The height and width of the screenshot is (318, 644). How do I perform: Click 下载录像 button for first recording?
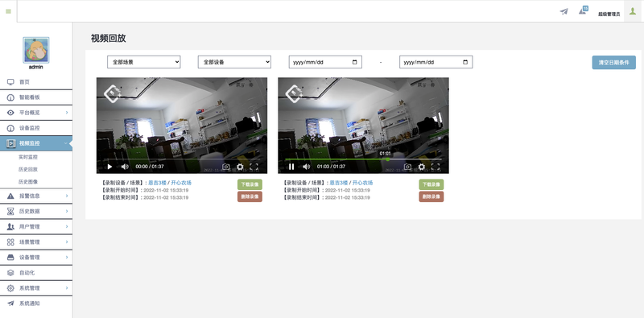point(250,184)
